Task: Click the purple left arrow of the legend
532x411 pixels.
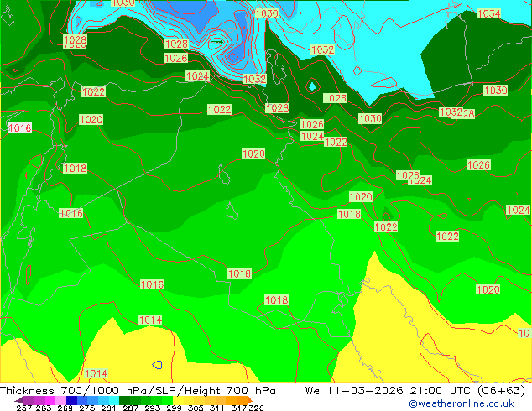Action: (18, 400)
